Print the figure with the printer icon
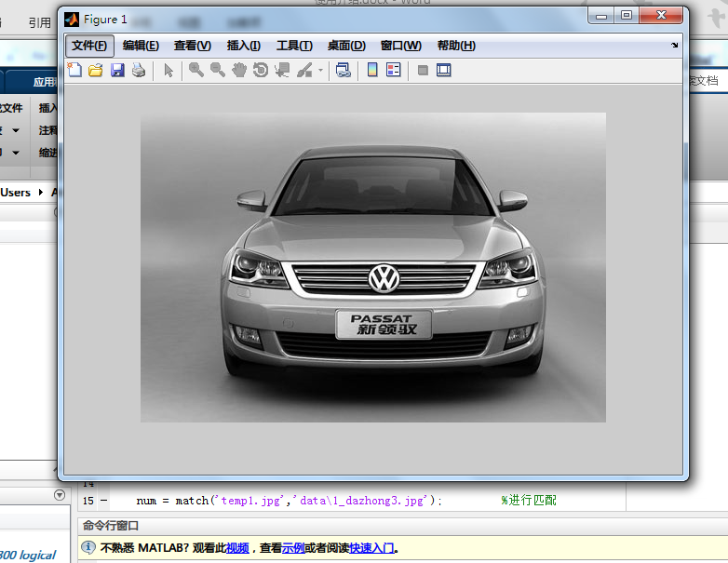 coord(139,70)
